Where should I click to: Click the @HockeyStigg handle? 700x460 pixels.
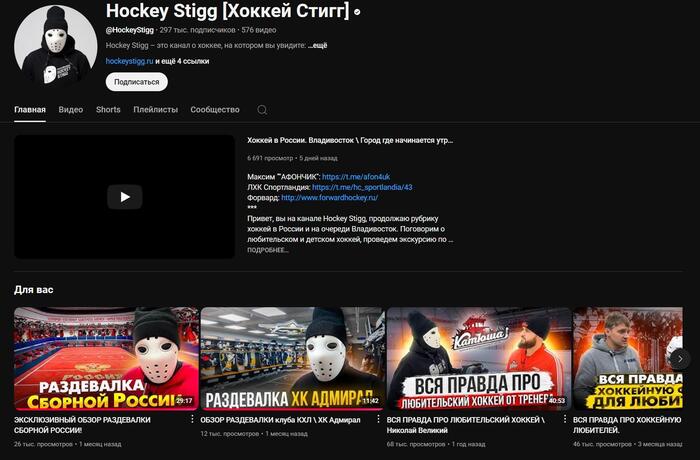(x=129, y=30)
